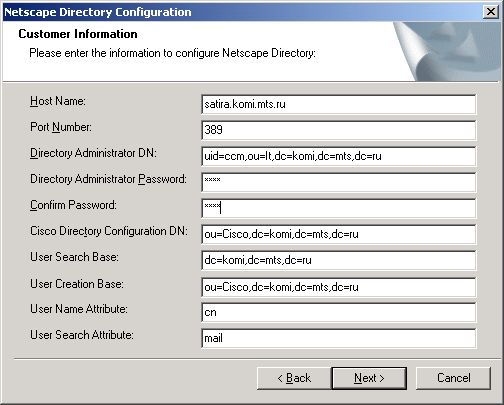Focus the Directory Administrator DN field
The width and height of the screenshot is (504, 405).
click(x=339, y=156)
